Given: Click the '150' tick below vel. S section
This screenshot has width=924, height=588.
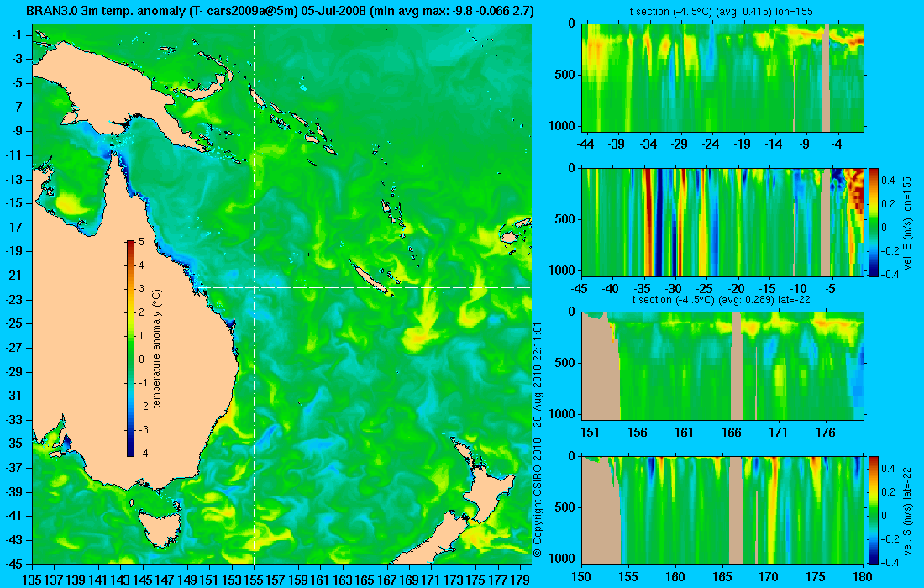Looking at the screenshot, I should [x=581, y=577].
